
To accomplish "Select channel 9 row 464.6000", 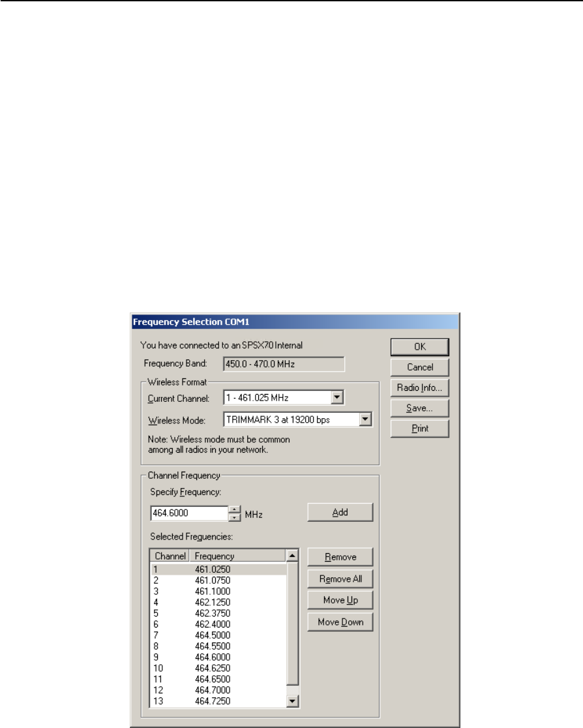I will coord(218,658).
